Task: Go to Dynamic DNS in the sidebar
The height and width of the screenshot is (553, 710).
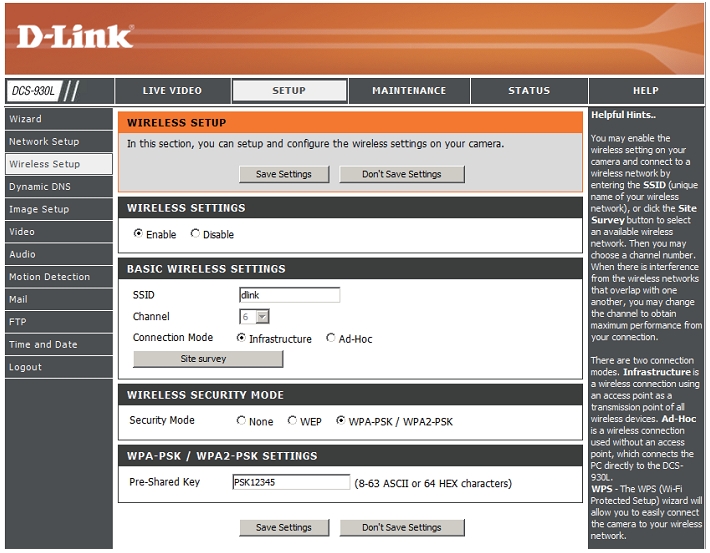Action: [x=40, y=187]
